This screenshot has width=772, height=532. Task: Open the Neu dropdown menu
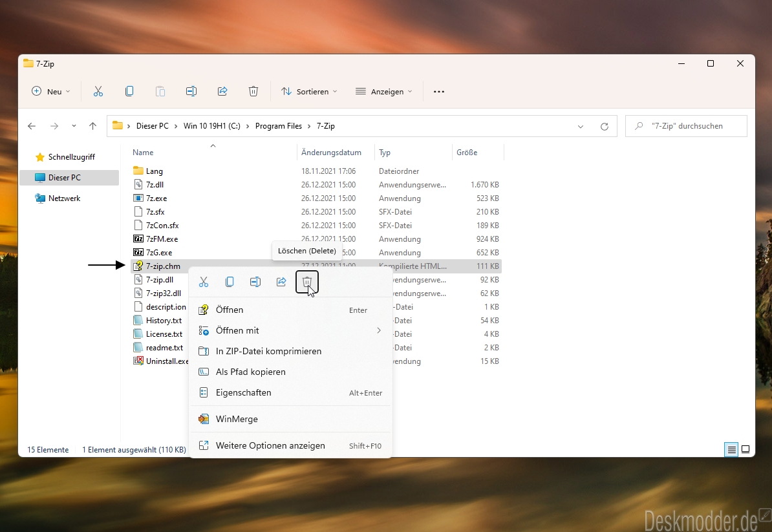click(50, 92)
